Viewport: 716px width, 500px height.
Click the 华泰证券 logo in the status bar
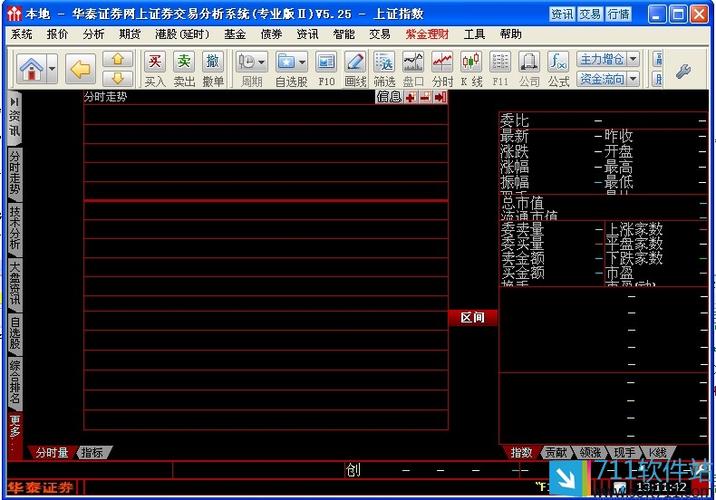pos(40,488)
